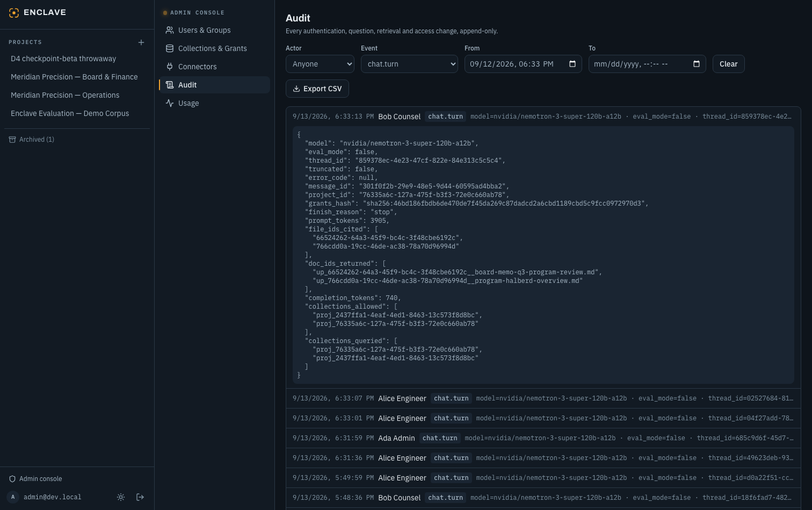This screenshot has height=510, width=812.
Task: Click the Collections & Grants database icon
Action: tap(170, 48)
